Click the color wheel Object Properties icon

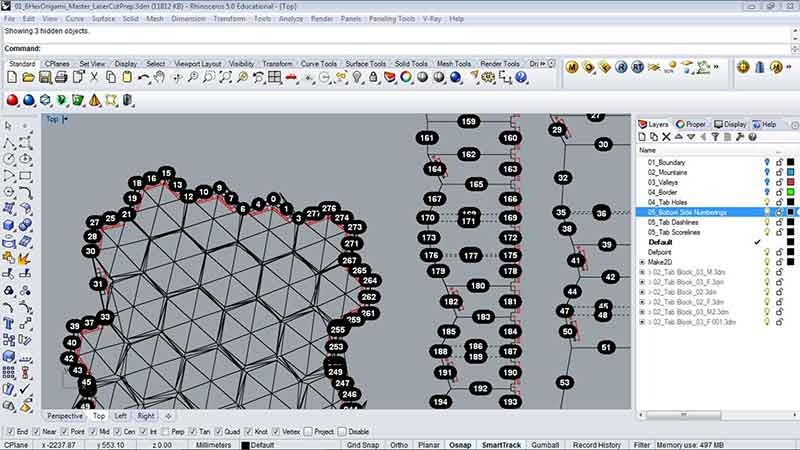tap(406, 77)
